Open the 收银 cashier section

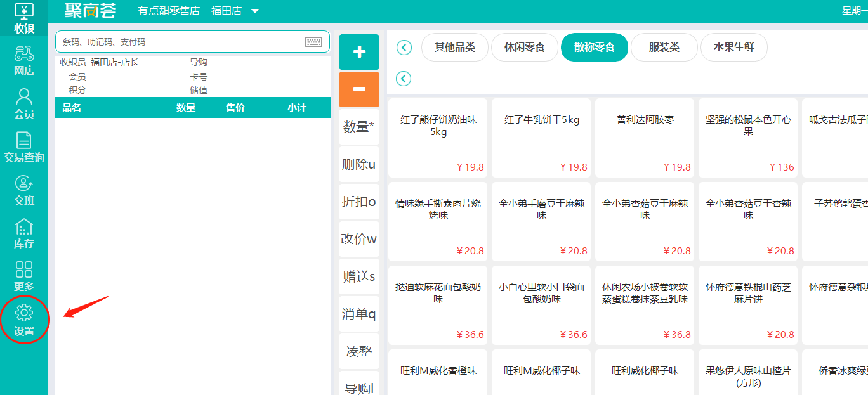pos(24,19)
